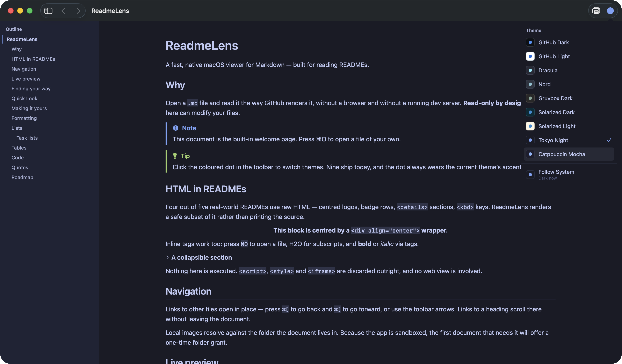Image resolution: width=622 pixels, height=364 pixels.
Task: Click the Tip lightbulb icon
Action: tap(175, 156)
